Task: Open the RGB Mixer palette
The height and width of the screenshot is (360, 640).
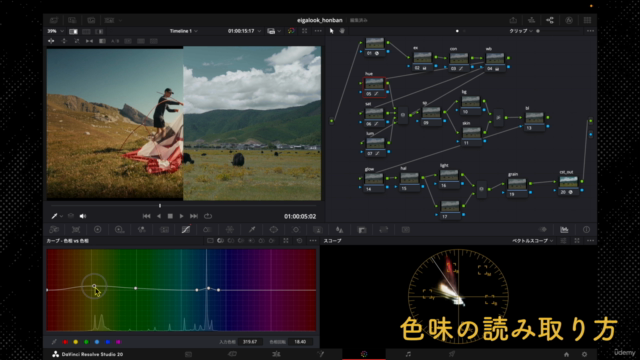Action: (x=142, y=230)
